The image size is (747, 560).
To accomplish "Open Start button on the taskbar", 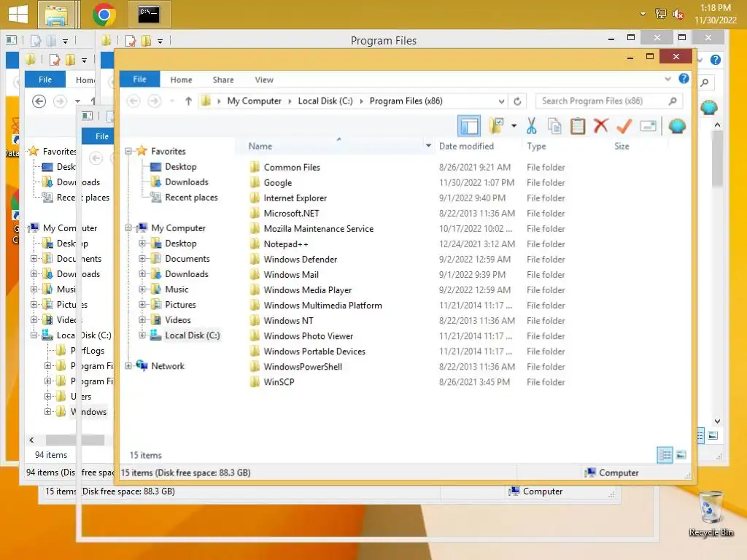I will coord(18,15).
